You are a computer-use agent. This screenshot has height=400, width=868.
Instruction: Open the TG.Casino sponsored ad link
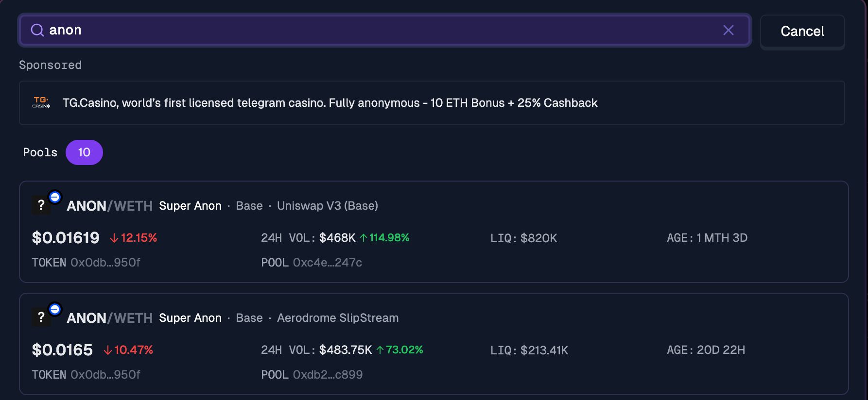pyautogui.click(x=330, y=103)
